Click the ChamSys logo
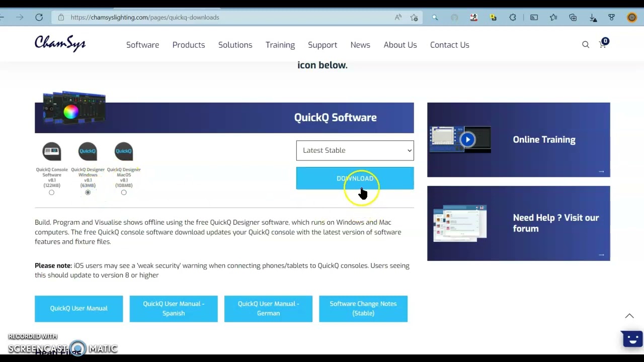The image size is (644, 362). click(x=60, y=43)
